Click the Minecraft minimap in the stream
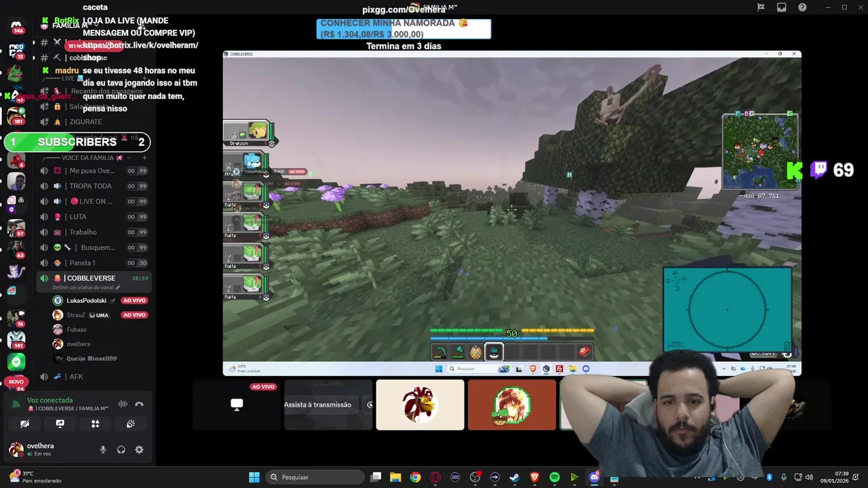The height and width of the screenshot is (488, 868). pyautogui.click(x=759, y=150)
